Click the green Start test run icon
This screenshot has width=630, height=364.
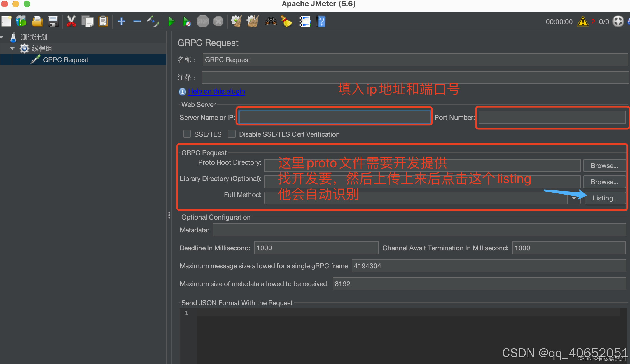[x=171, y=22]
